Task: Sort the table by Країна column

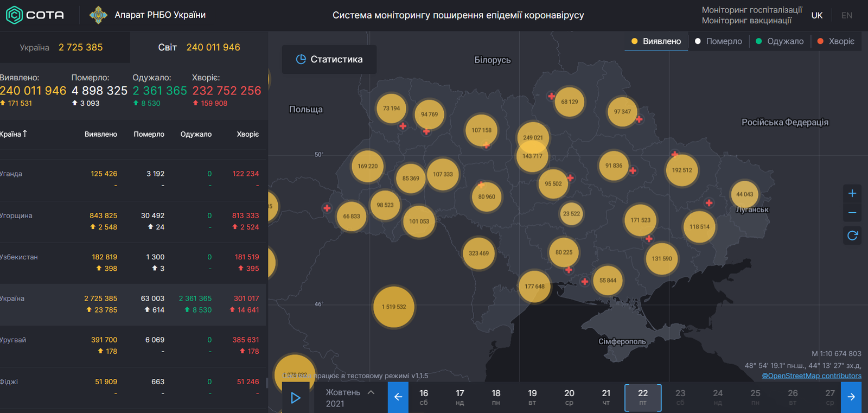Action: click(13, 134)
